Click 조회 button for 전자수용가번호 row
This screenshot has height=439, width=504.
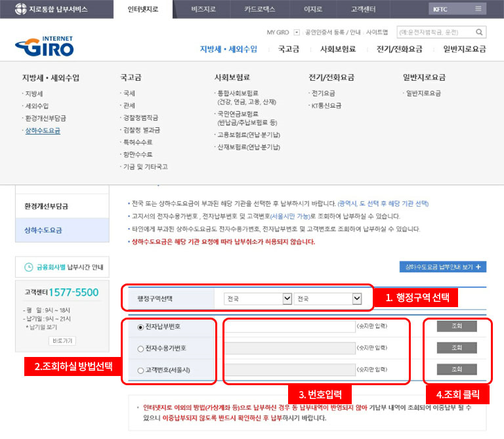point(457,348)
